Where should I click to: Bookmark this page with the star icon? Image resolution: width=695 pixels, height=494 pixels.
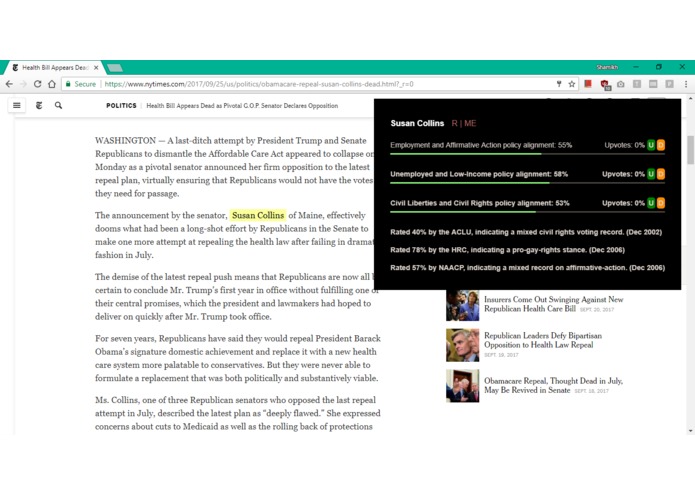572,84
